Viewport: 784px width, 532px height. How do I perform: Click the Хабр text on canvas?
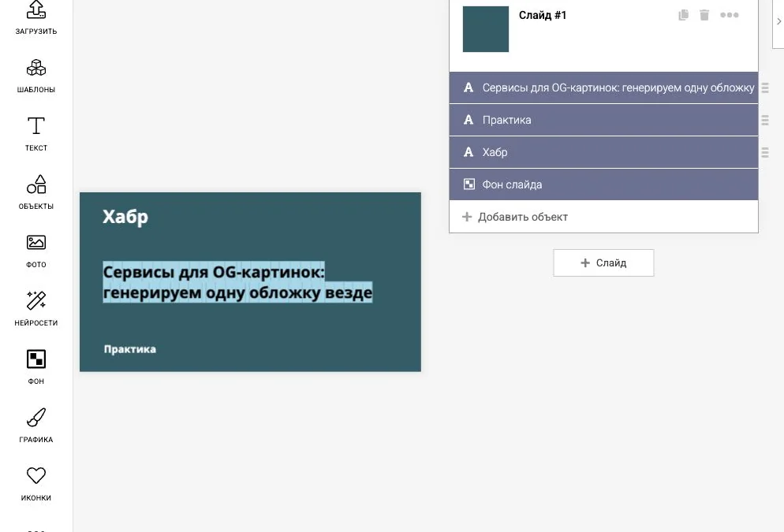[x=125, y=217]
